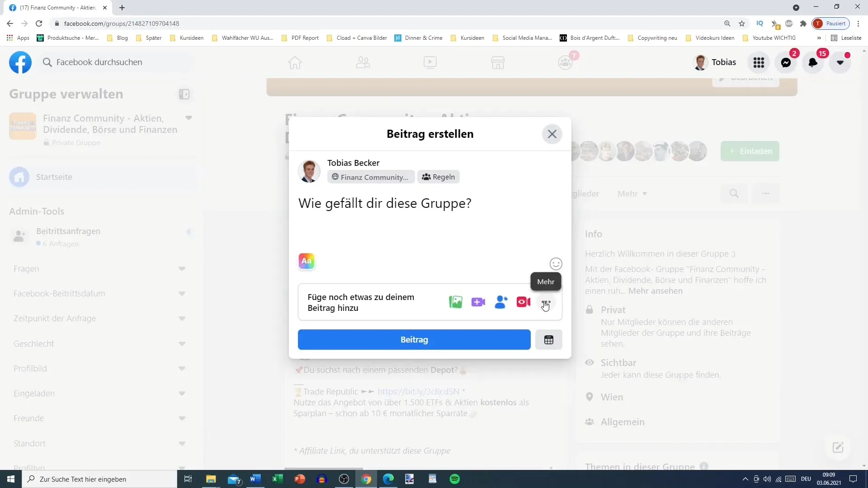Open the Home feed icon in top navigation
The height and width of the screenshot is (488, 868).
click(295, 62)
